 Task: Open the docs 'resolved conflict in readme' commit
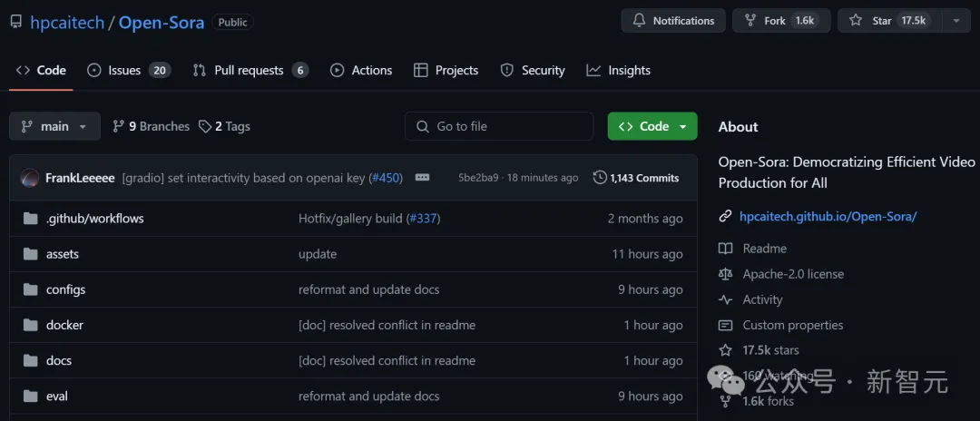click(x=387, y=361)
